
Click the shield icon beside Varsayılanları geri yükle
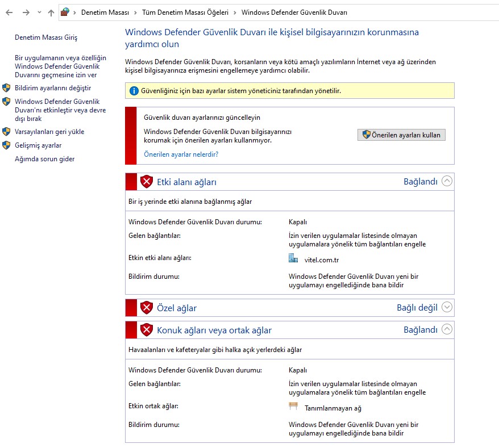(6, 132)
